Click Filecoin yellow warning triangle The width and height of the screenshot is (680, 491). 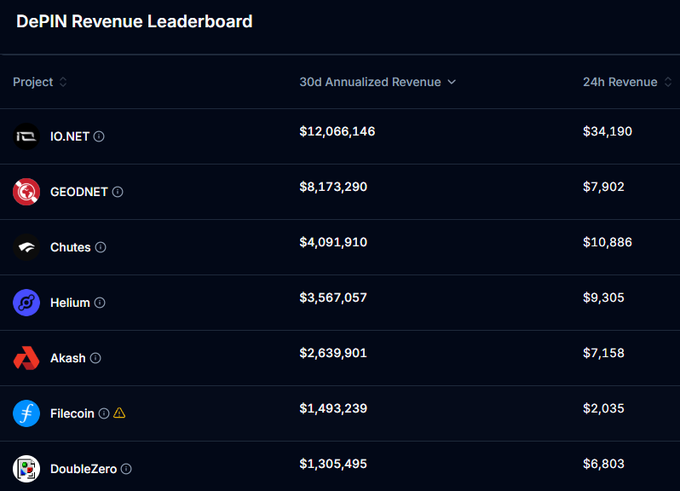pyautogui.click(x=119, y=413)
